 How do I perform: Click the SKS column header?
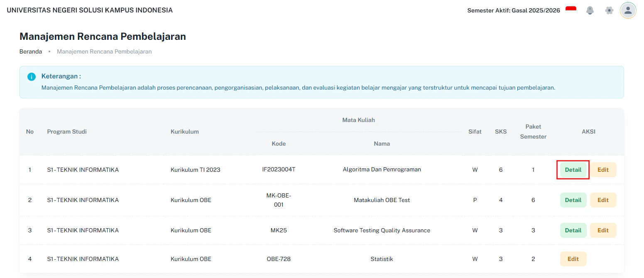[x=501, y=132]
